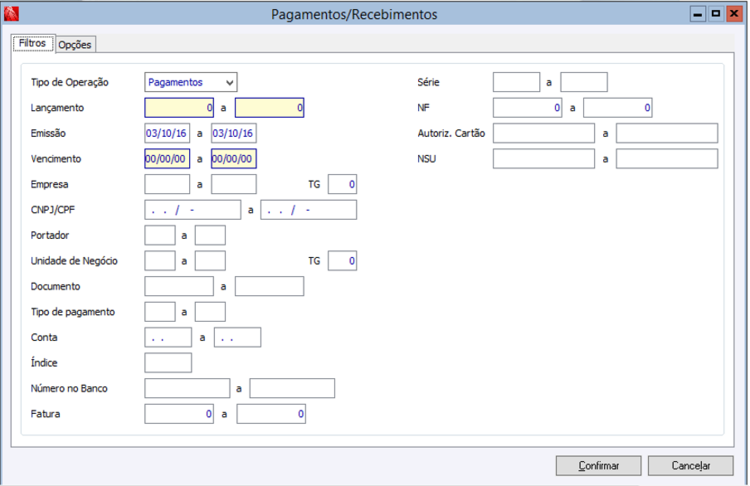Focus the first Lançamento field

[179, 108]
